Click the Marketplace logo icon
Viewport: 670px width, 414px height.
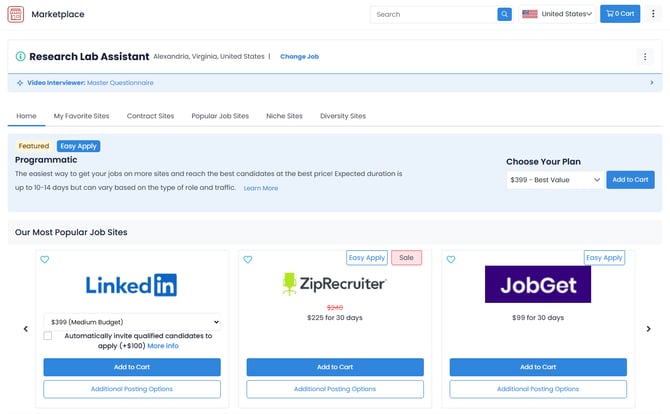pos(16,14)
